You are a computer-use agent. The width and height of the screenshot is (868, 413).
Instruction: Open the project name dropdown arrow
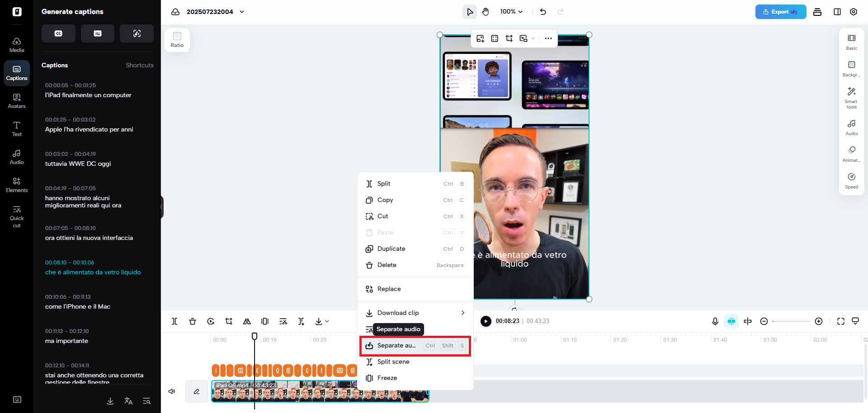242,12
